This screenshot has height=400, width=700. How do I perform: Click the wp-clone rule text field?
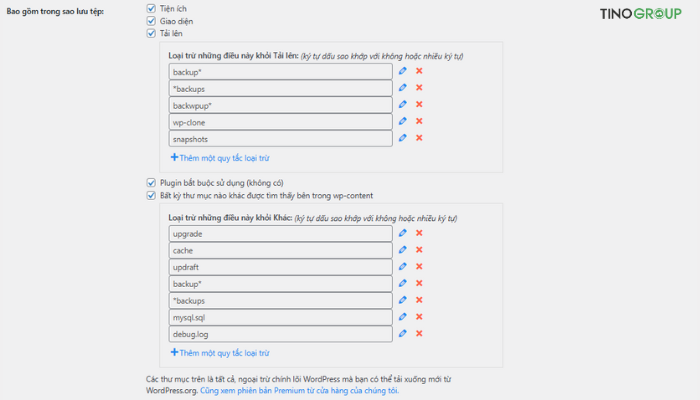280,122
